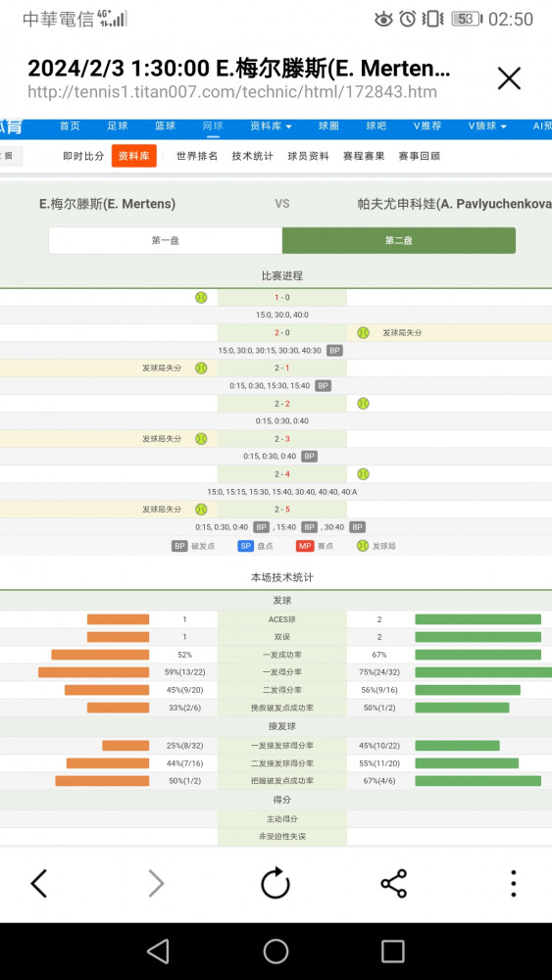This screenshot has height=980, width=552.
Task: Open the 世界排名 link
Action: tap(197, 156)
